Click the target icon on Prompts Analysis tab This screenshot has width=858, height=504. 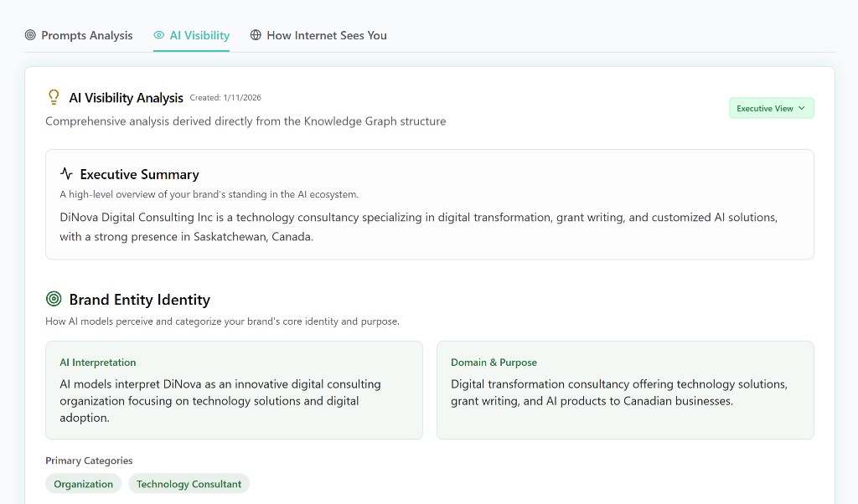(x=30, y=35)
